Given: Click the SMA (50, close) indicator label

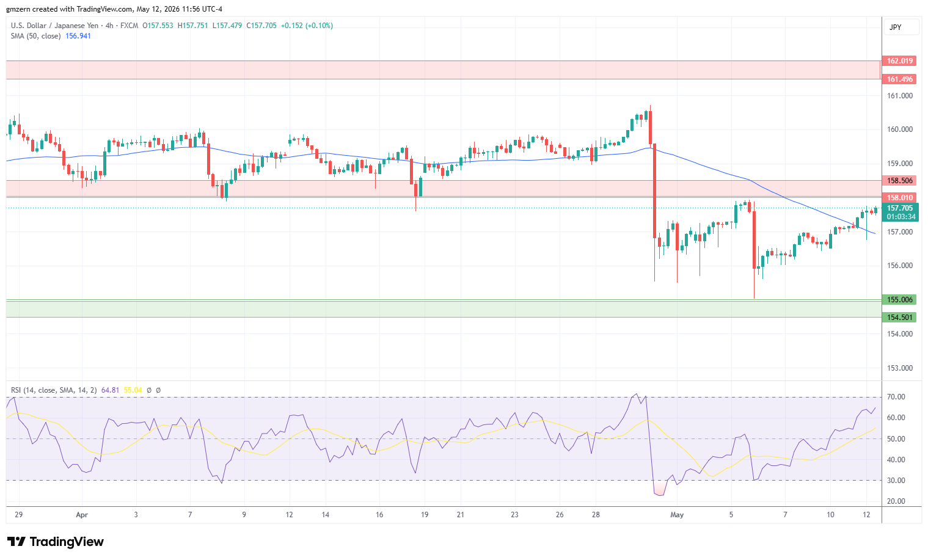Looking at the screenshot, I should [35, 36].
